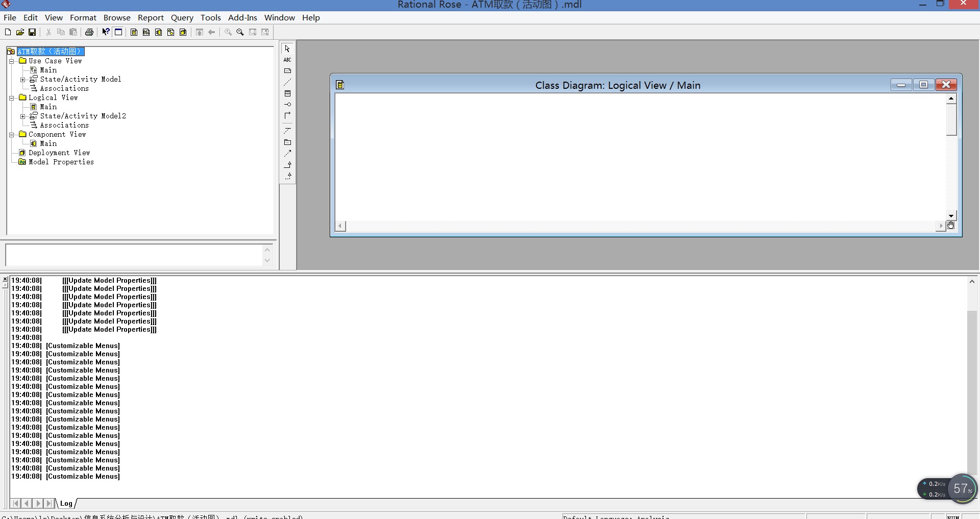The height and width of the screenshot is (519, 980).
Task: Open the Browse State Machine Diagram icon
Action: click(171, 32)
